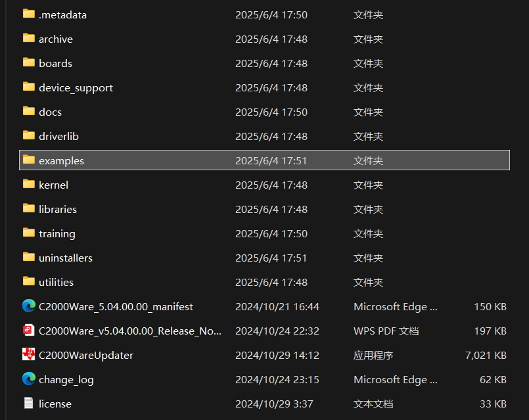Click the uninstallers folder icon
Screen dimensions: 529x420
point(29,257)
